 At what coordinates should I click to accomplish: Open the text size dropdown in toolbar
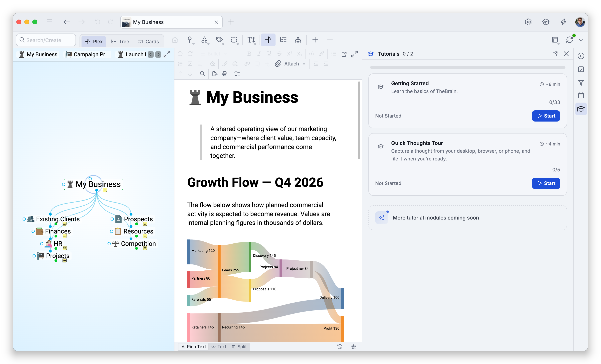click(x=252, y=40)
